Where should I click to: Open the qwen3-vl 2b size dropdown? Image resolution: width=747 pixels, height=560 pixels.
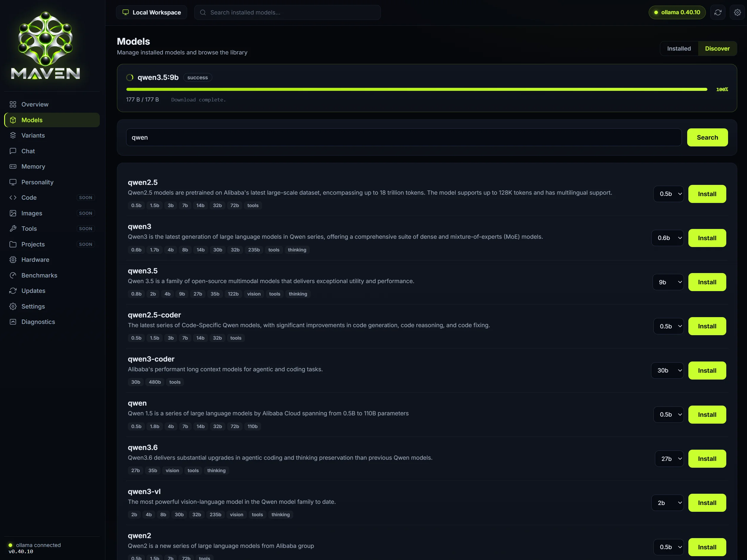667,503
